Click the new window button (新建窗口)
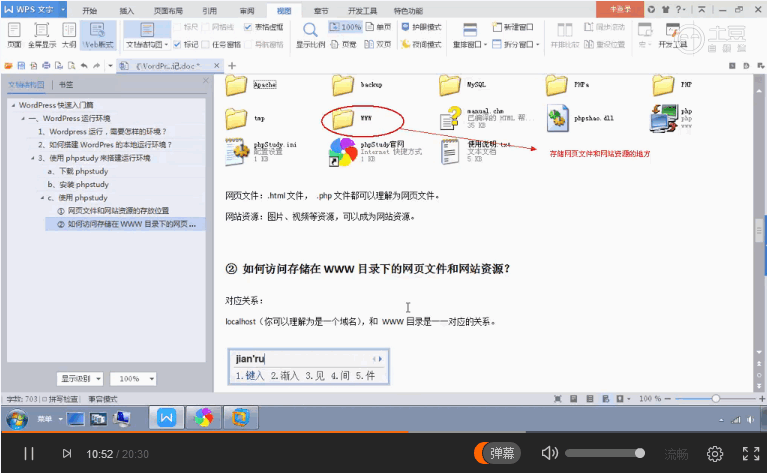The image size is (767, 473). pos(513,27)
